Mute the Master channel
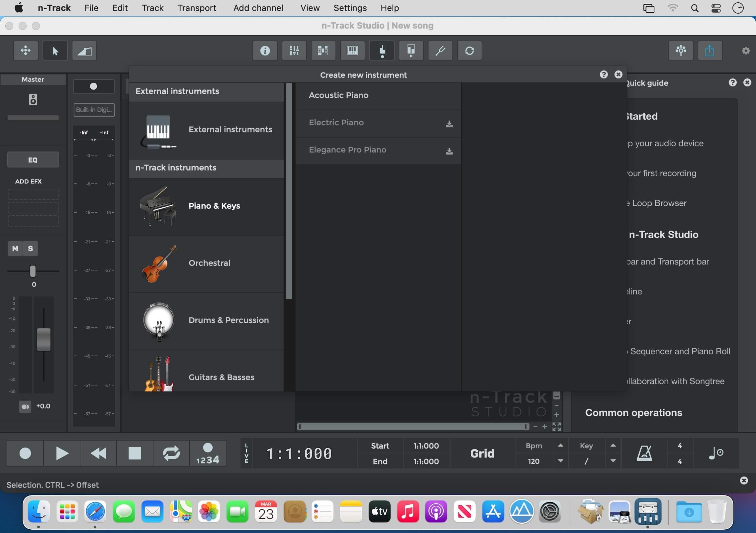This screenshot has height=533, width=756. point(15,249)
